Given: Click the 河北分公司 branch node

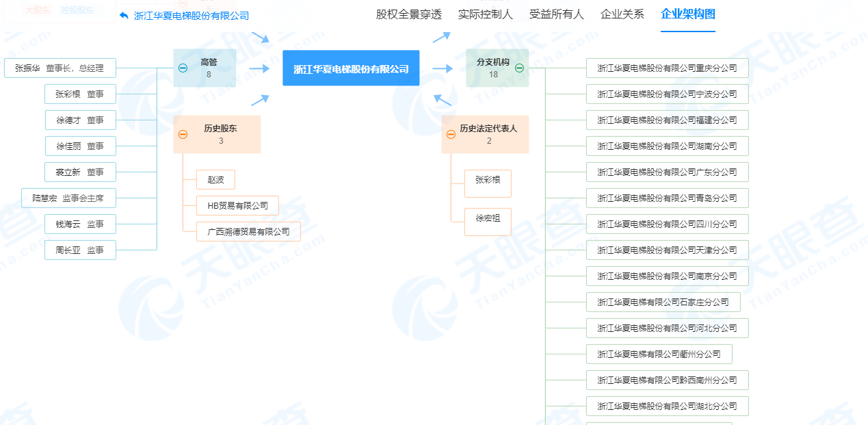Looking at the screenshot, I should (668, 329).
